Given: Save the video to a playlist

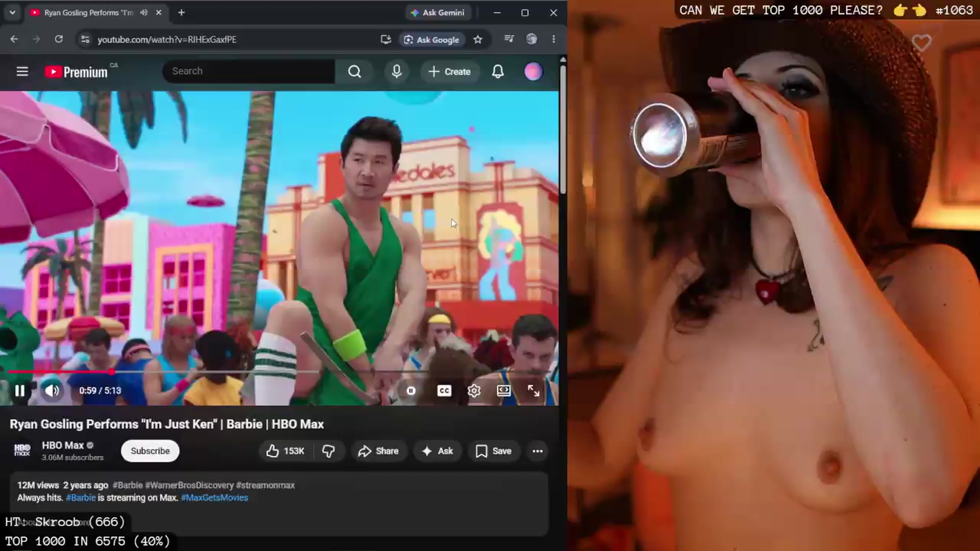Looking at the screenshot, I should 494,451.
